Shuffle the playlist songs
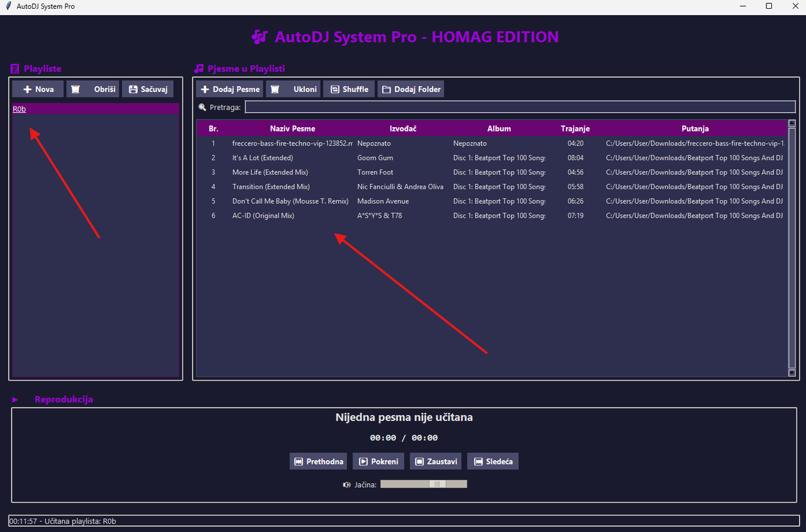 click(x=349, y=89)
